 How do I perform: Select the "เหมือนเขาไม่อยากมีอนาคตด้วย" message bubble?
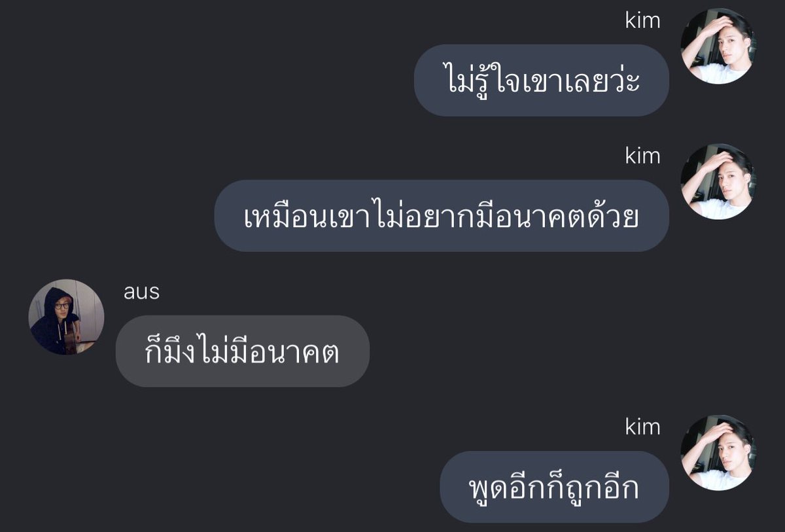pyautogui.click(x=442, y=216)
